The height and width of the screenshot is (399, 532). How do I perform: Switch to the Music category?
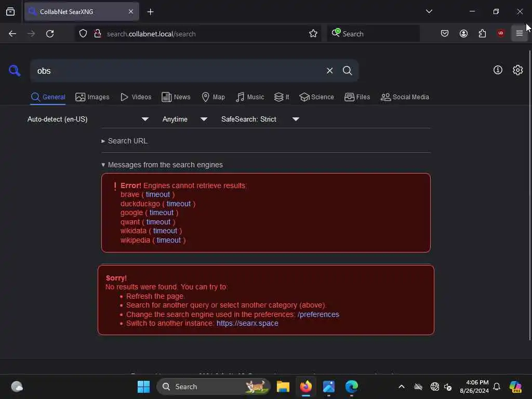point(250,97)
